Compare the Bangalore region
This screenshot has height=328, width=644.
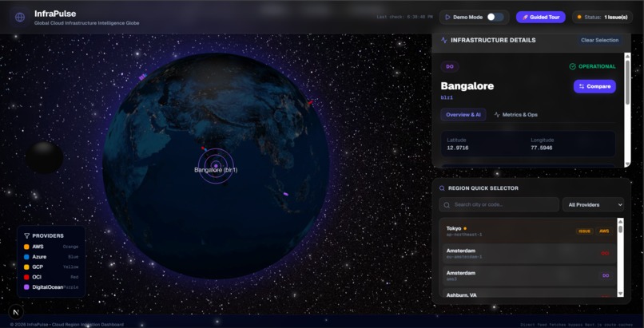[594, 86]
